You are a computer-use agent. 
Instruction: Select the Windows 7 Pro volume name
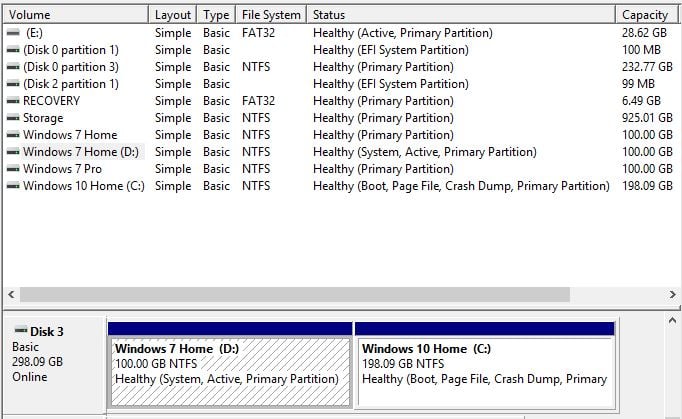click(x=62, y=169)
